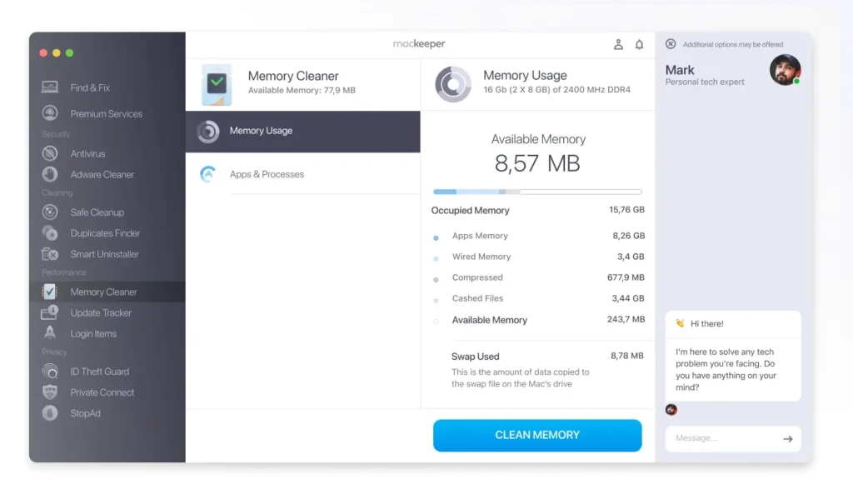This screenshot has height=504, width=853.
Task: Click blue Apps Memory legend dot
Action: 436,238
